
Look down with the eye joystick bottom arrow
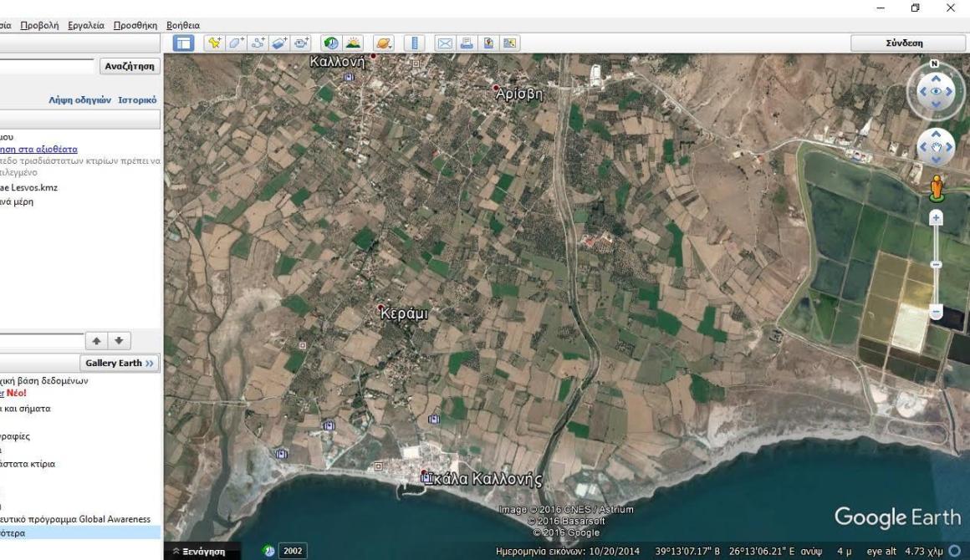pyautogui.click(x=936, y=104)
